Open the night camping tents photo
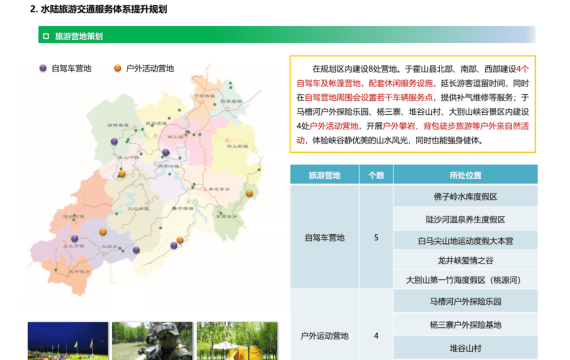Image resolution: width=570 pixels, height=360 pixels. [68, 341]
